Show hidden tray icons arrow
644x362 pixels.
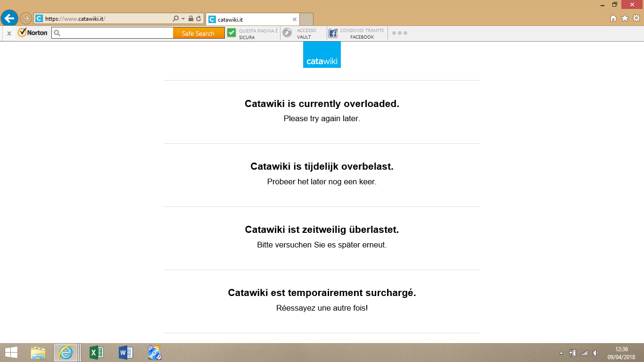coord(561,353)
